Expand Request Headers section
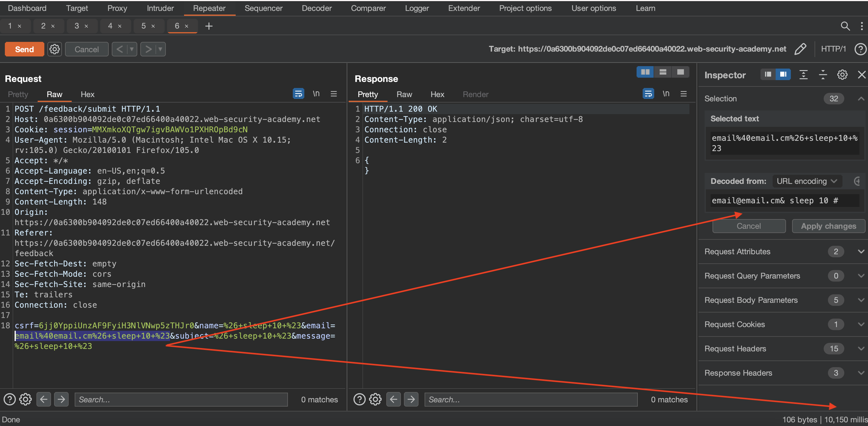The width and height of the screenshot is (868, 426). pyautogui.click(x=861, y=349)
